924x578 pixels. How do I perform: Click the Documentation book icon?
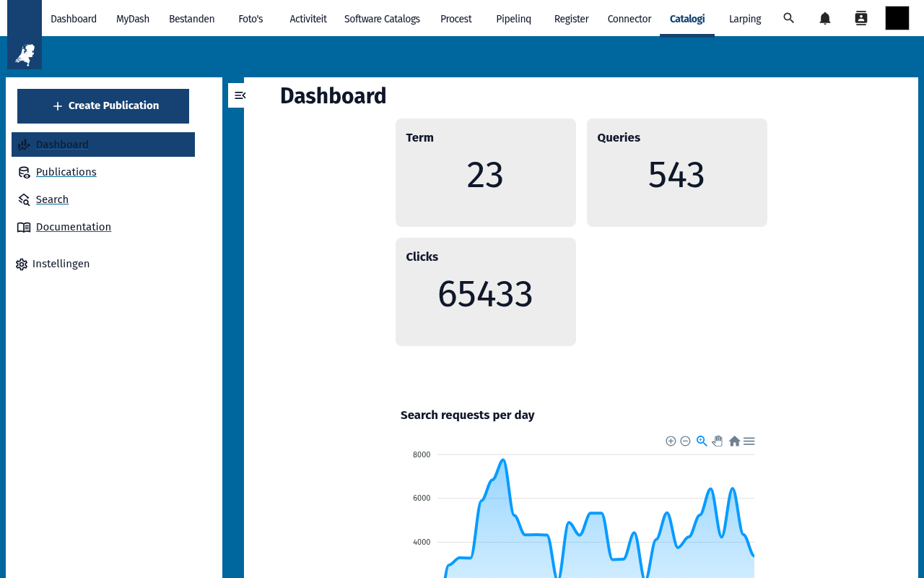pyautogui.click(x=24, y=227)
